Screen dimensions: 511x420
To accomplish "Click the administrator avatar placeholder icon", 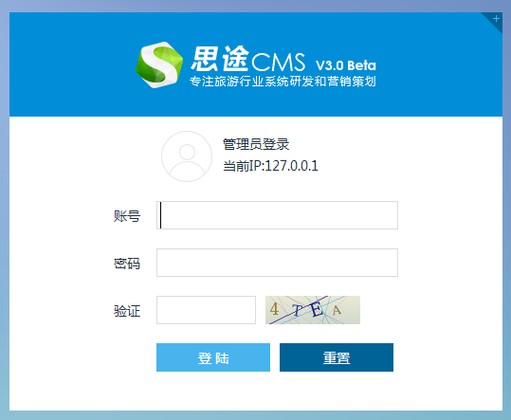I will click(x=187, y=156).
